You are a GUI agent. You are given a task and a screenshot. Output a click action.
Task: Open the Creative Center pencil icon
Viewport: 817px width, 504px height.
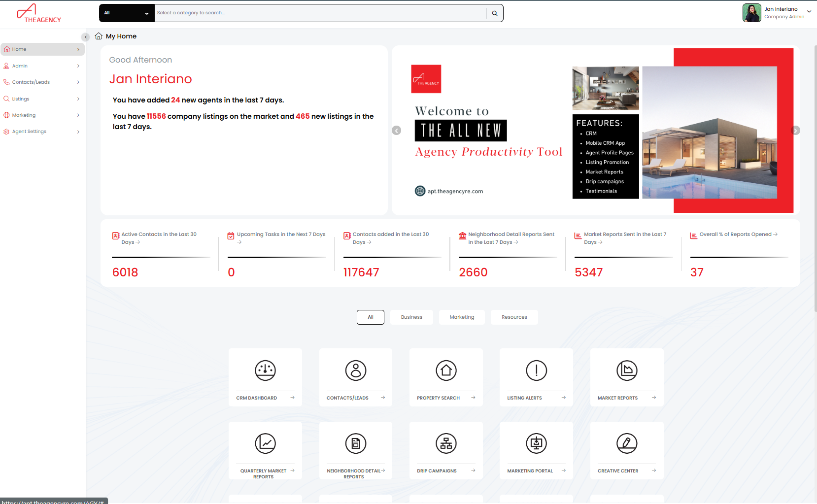[627, 443]
